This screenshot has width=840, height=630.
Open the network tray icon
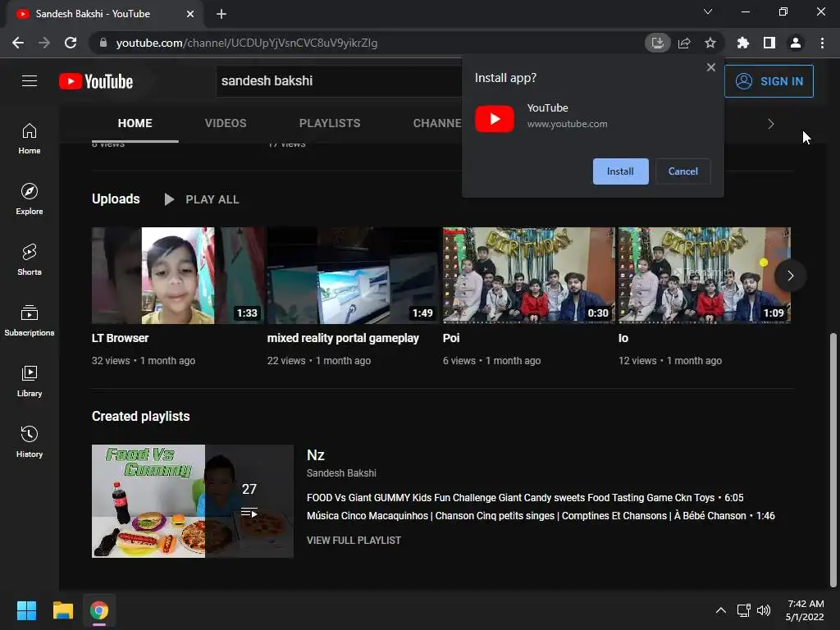coord(743,610)
